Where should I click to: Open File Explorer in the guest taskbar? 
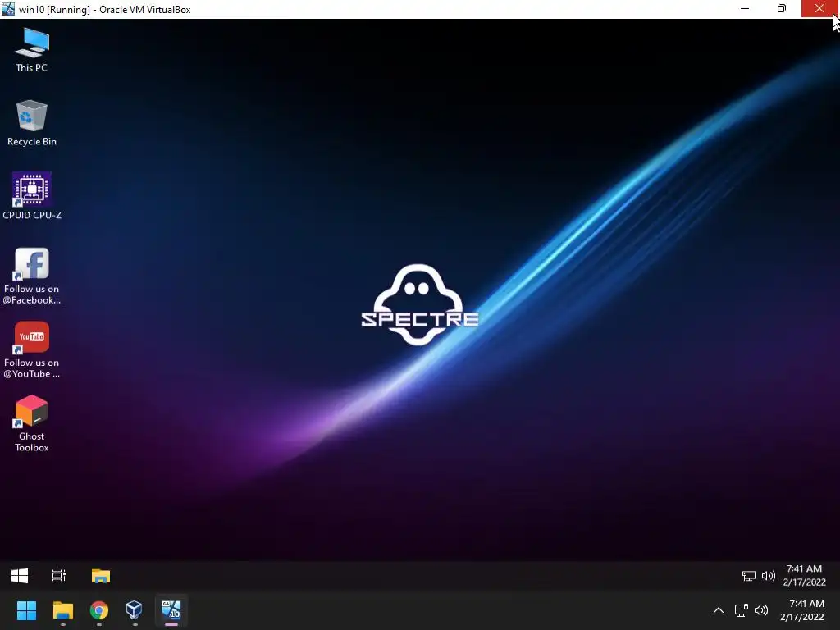(101, 576)
